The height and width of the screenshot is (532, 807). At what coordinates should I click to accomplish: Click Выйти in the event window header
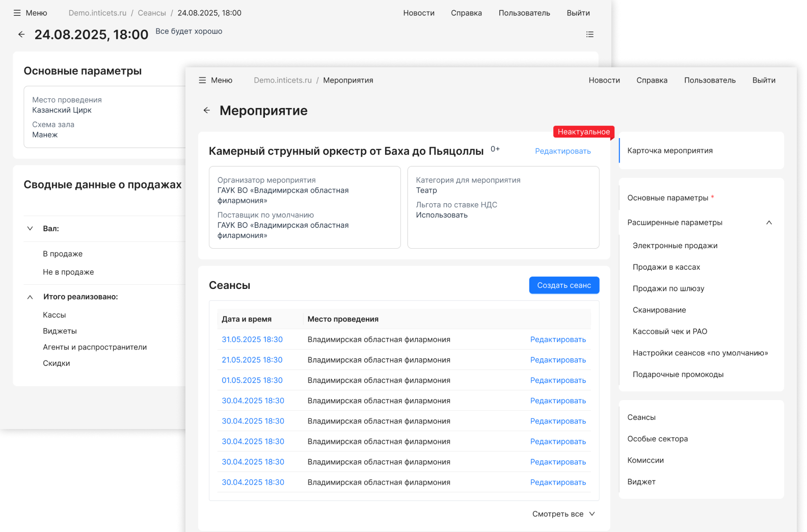[x=763, y=80]
